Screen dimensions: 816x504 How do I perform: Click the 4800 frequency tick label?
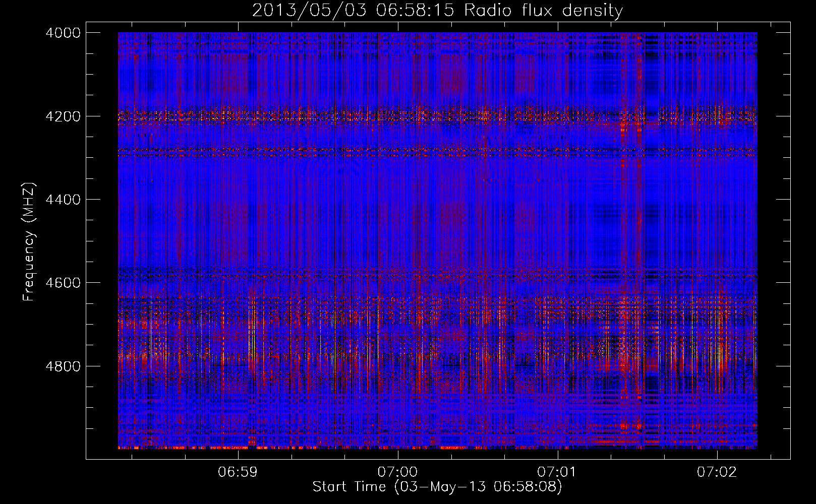pyautogui.click(x=63, y=366)
